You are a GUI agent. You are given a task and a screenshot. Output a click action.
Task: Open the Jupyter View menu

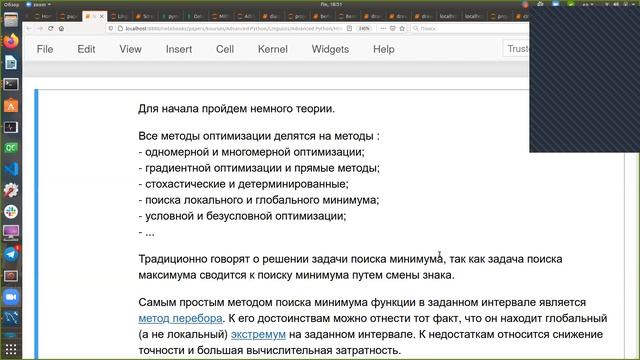(x=130, y=49)
